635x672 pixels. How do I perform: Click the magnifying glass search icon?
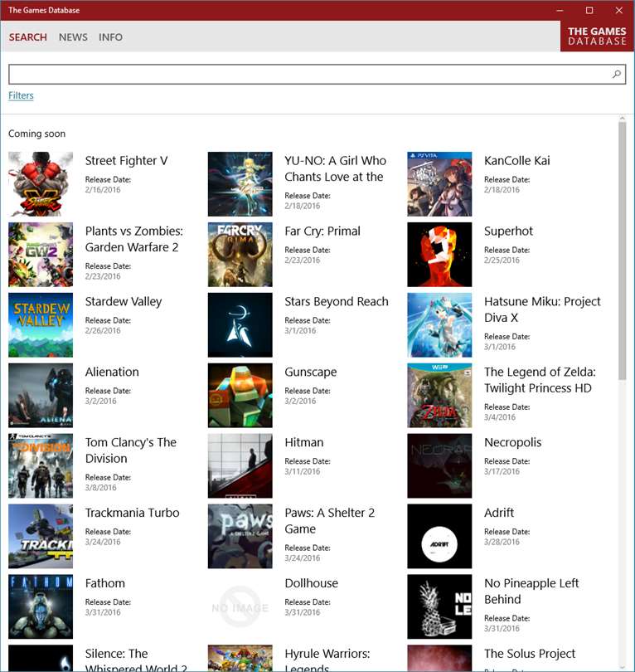click(616, 74)
